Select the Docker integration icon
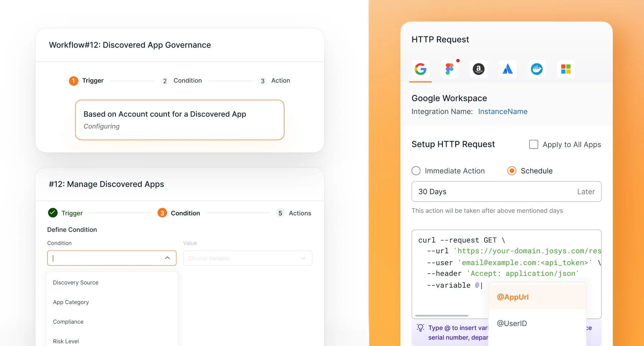The image size is (644, 346). [537, 69]
